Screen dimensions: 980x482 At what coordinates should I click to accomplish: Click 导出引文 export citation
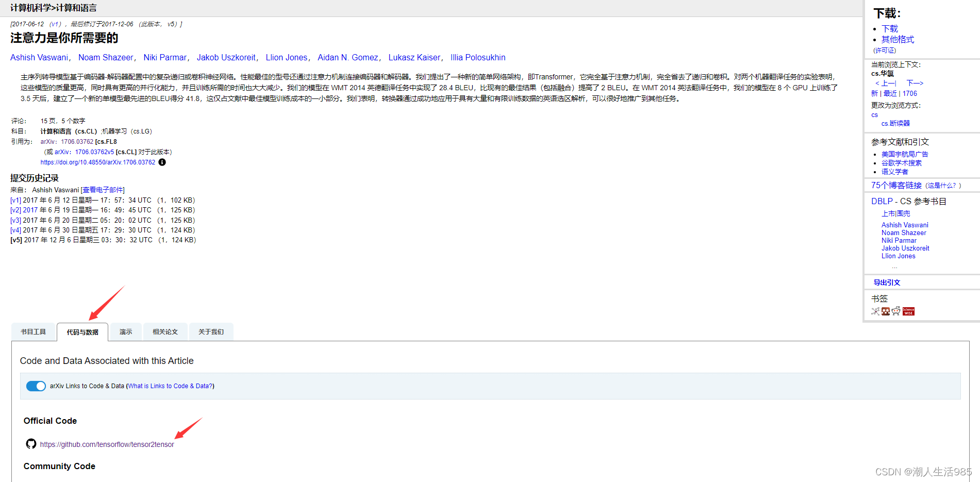(887, 283)
